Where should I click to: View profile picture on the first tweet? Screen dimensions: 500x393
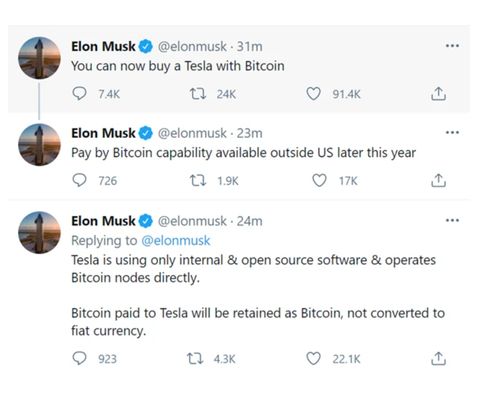(x=39, y=58)
